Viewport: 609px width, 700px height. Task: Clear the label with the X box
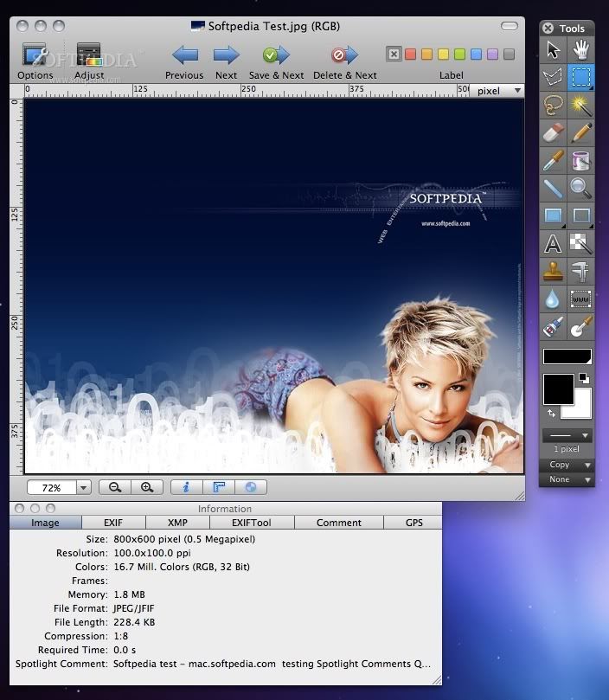coord(394,55)
